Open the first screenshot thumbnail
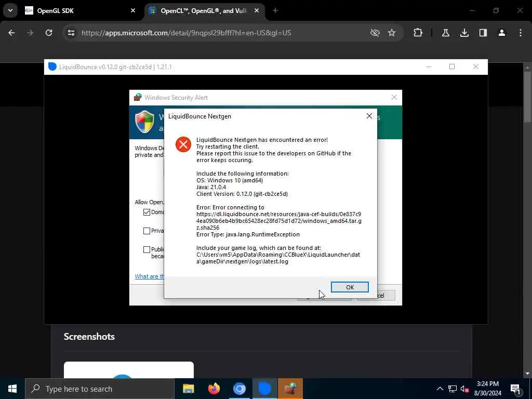 129,370
